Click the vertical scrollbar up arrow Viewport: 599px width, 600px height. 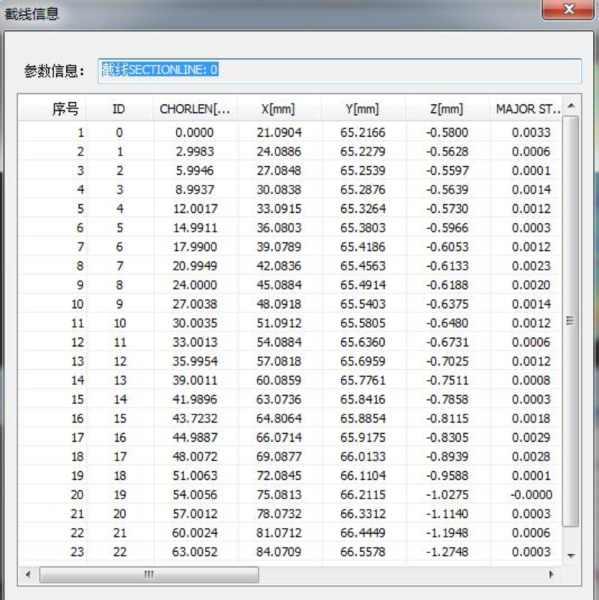571,106
